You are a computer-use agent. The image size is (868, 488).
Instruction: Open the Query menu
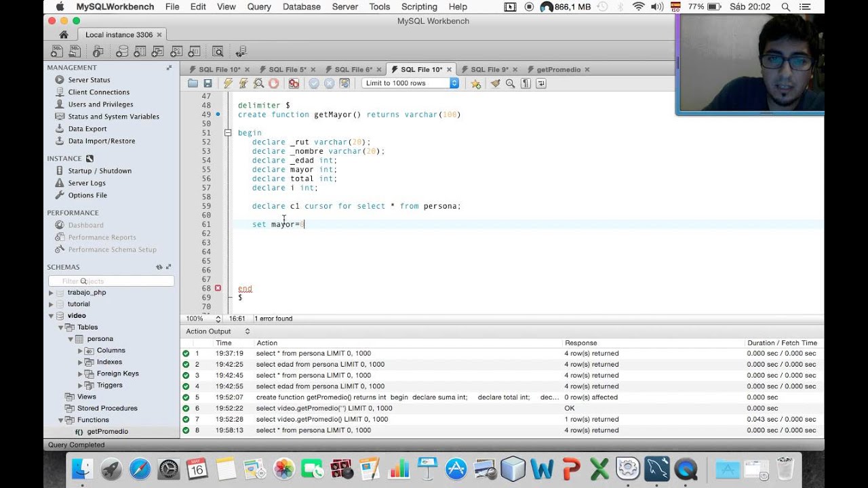point(259,7)
